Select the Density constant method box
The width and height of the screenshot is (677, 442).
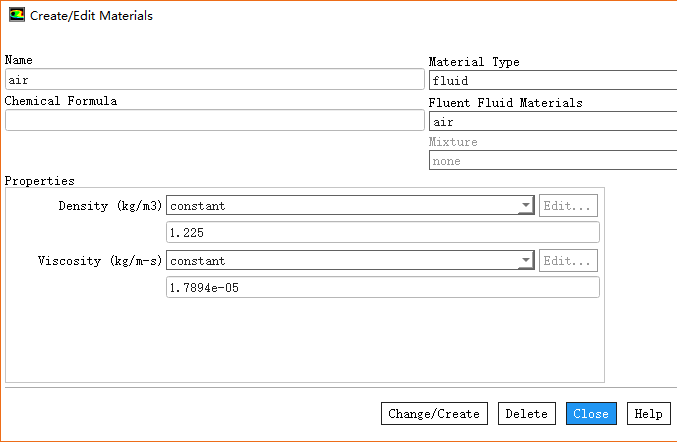tap(340, 206)
